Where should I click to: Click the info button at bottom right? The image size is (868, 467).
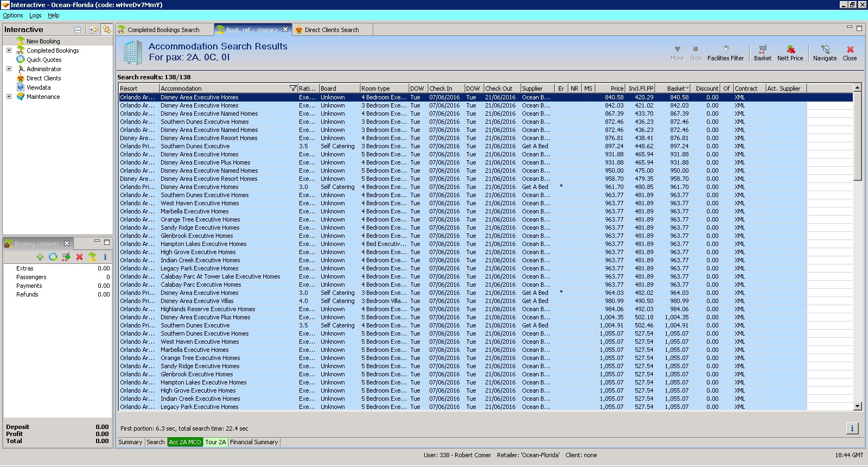[852, 428]
